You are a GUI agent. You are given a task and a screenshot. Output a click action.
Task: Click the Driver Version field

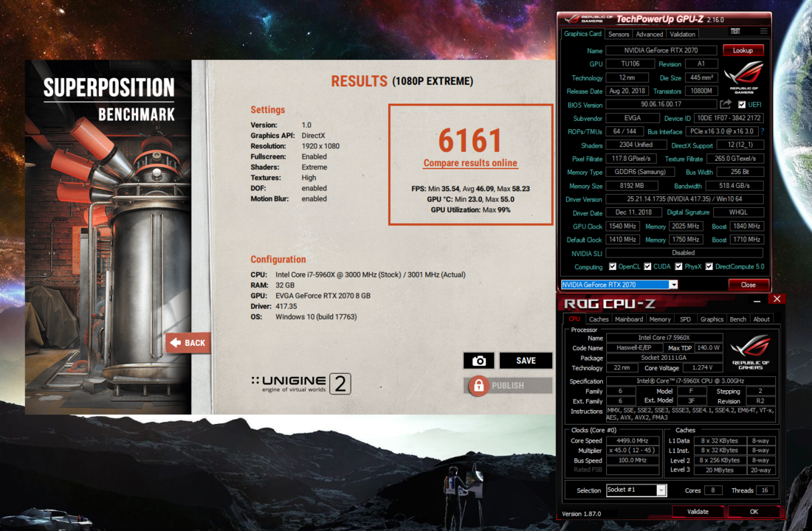tap(684, 198)
